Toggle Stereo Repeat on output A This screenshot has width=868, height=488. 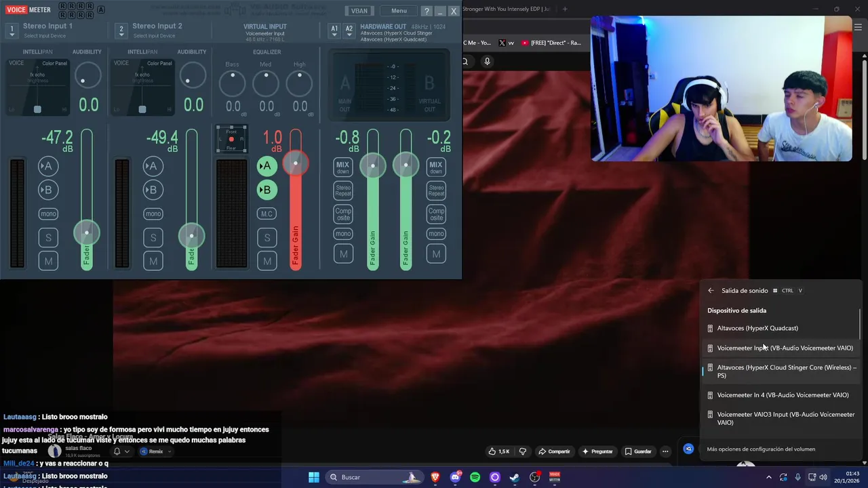coord(343,190)
